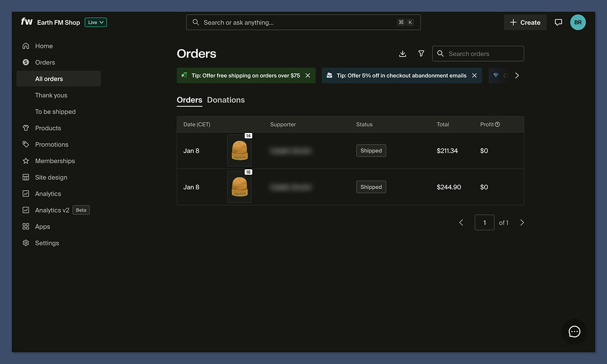Click the Profit column info icon

click(x=497, y=124)
